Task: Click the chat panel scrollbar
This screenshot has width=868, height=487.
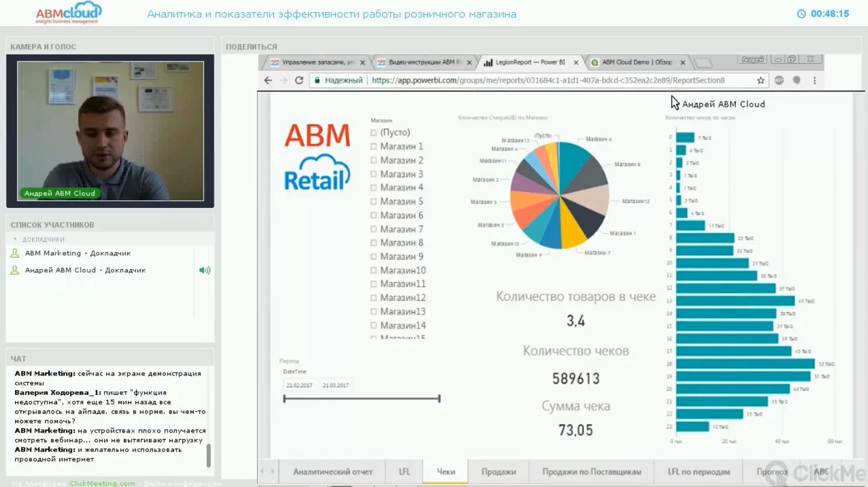Action: (x=209, y=455)
